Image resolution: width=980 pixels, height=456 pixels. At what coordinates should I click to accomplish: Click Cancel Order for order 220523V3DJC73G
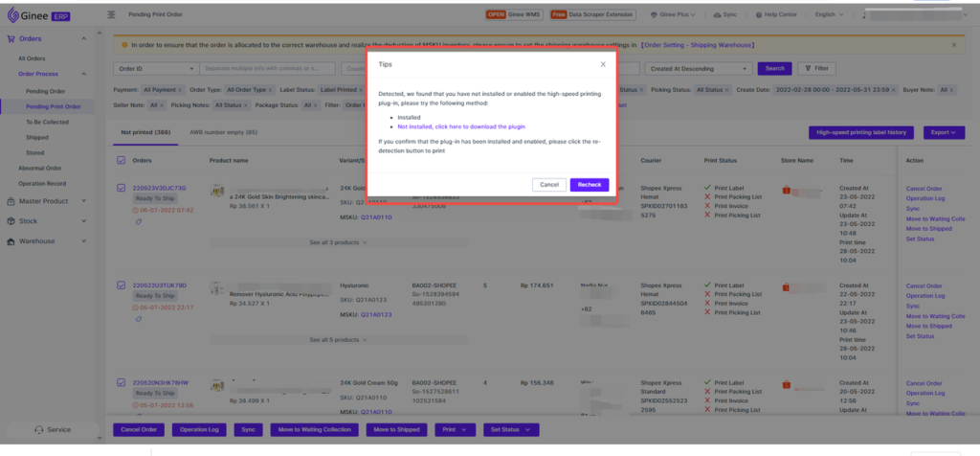(x=924, y=189)
